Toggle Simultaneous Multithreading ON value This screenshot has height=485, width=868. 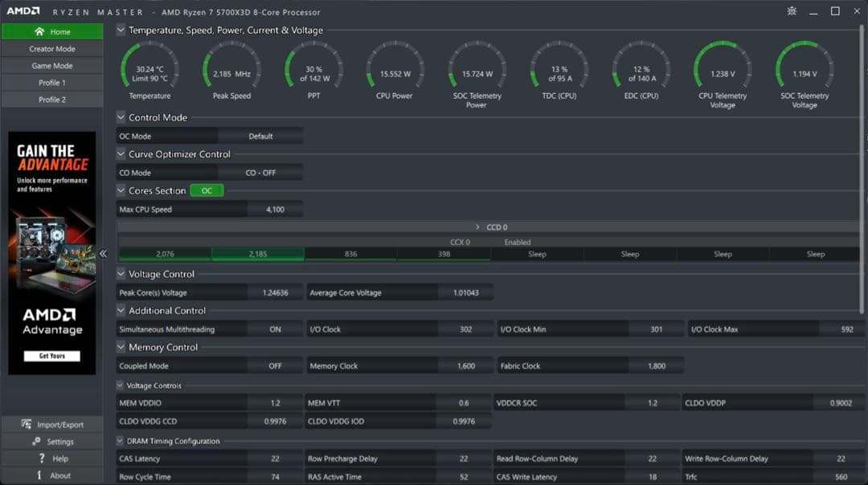tap(275, 329)
